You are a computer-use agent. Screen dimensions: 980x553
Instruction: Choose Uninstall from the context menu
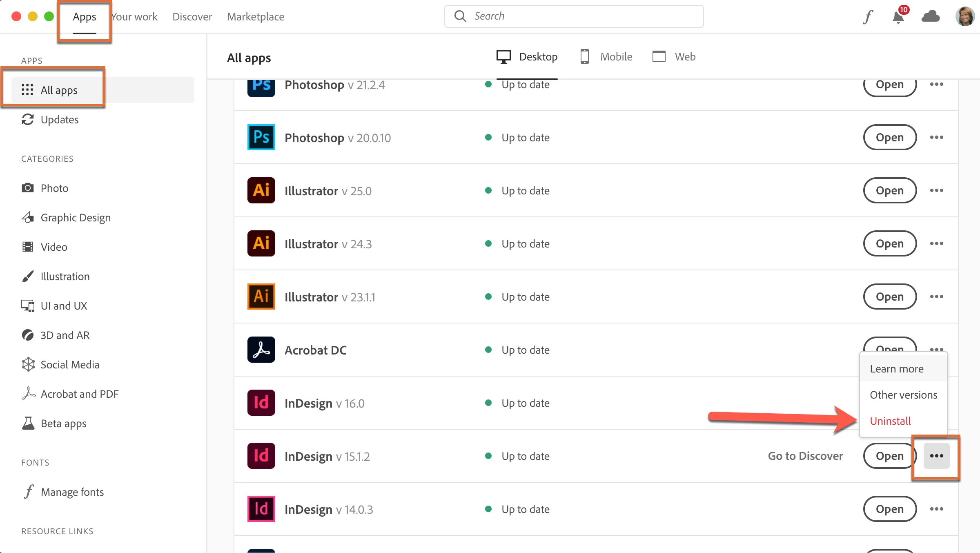[890, 421]
